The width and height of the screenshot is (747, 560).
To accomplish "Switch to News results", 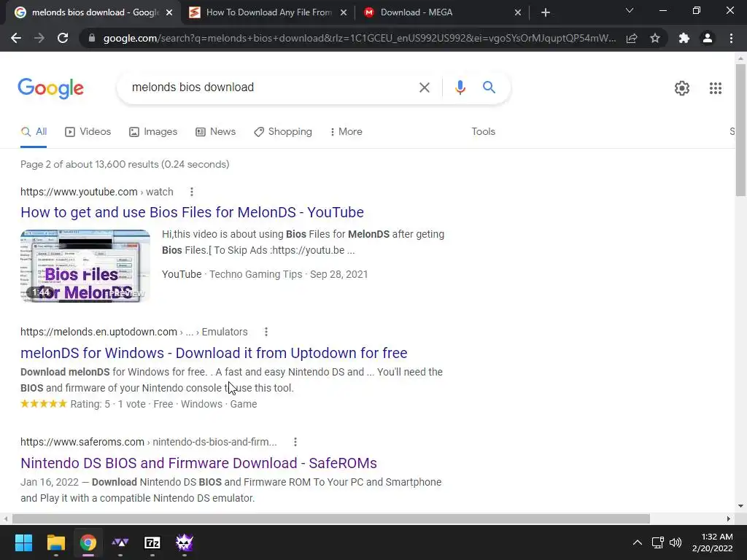I will (x=215, y=132).
